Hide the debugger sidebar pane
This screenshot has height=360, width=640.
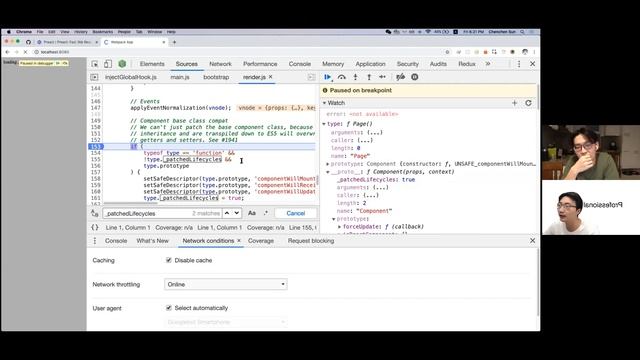coord(311,77)
